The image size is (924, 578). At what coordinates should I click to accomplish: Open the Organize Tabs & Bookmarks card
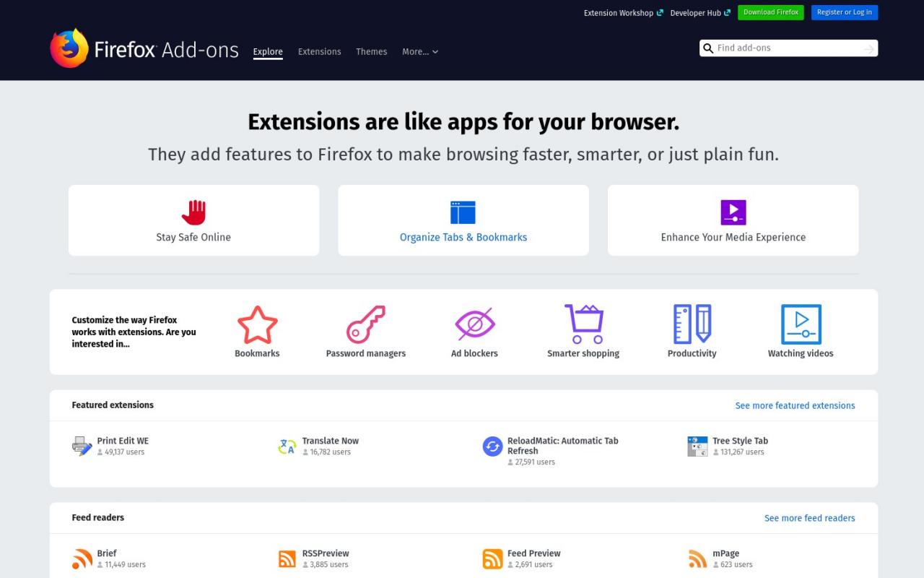click(463, 220)
